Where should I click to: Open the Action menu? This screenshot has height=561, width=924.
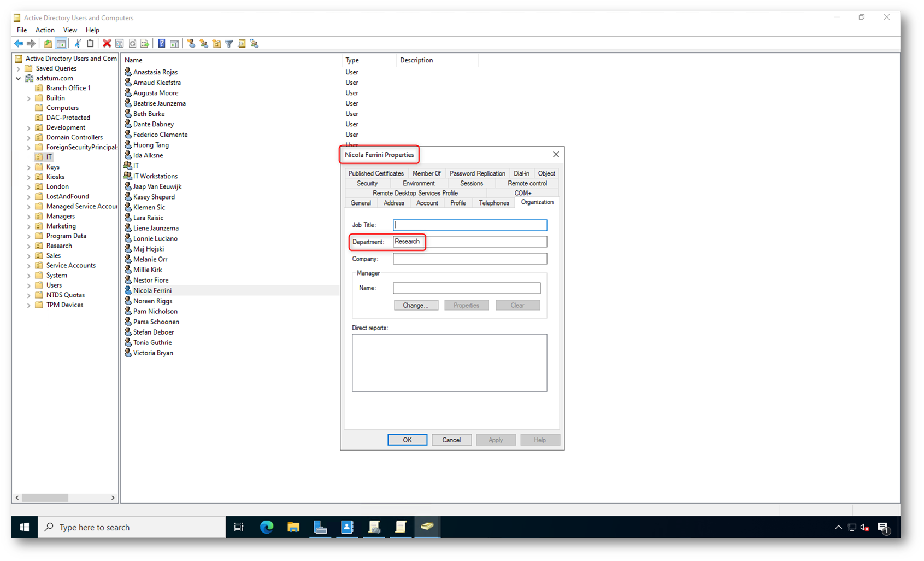[x=45, y=30]
